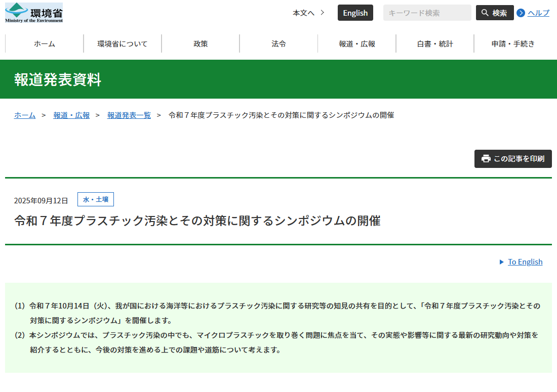This screenshot has width=557, height=392.
Task: Switch the site language with the English button
Action: [355, 13]
